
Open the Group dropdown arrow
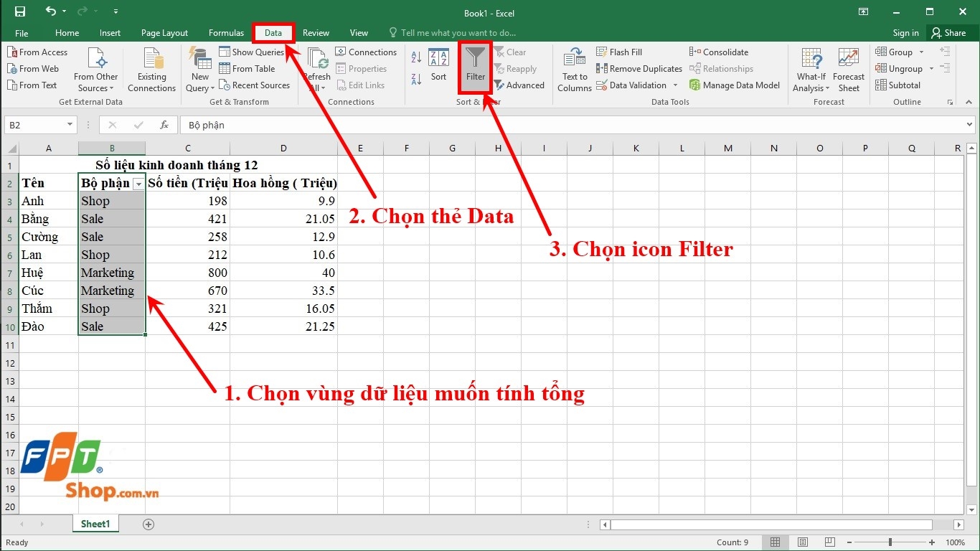922,52
